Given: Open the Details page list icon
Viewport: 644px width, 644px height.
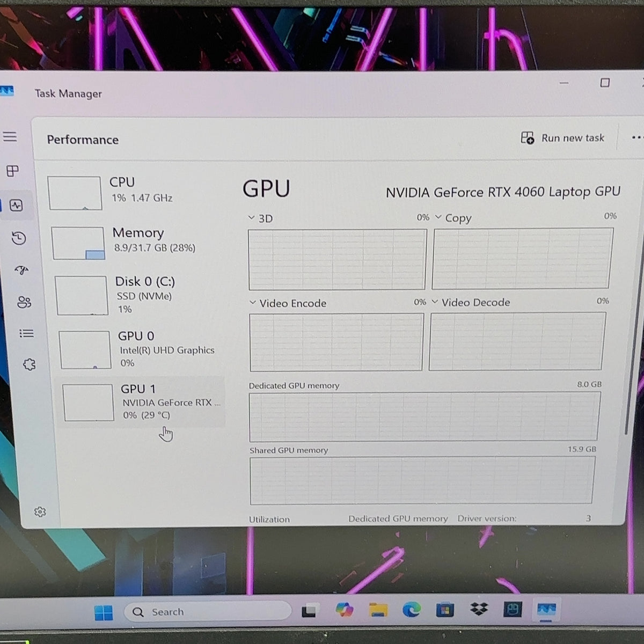Looking at the screenshot, I should tap(26, 333).
